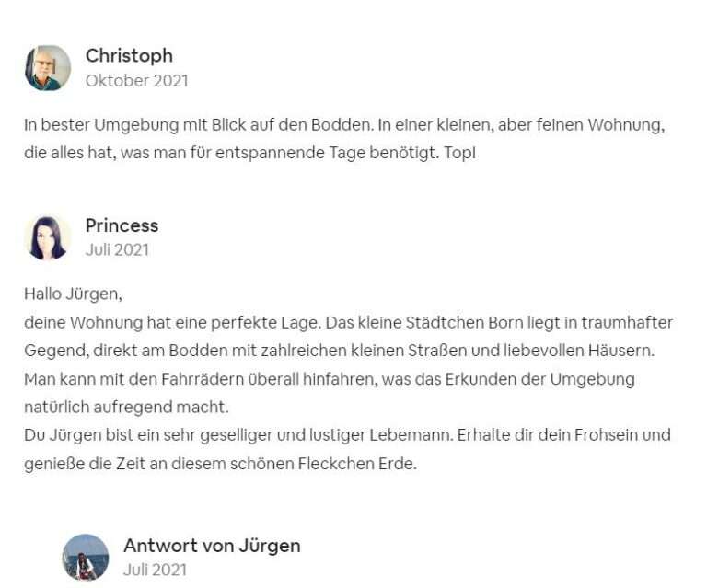Click the line starting "In bester Umgebung"
The image size is (707, 588).
(x=343, y=124)
